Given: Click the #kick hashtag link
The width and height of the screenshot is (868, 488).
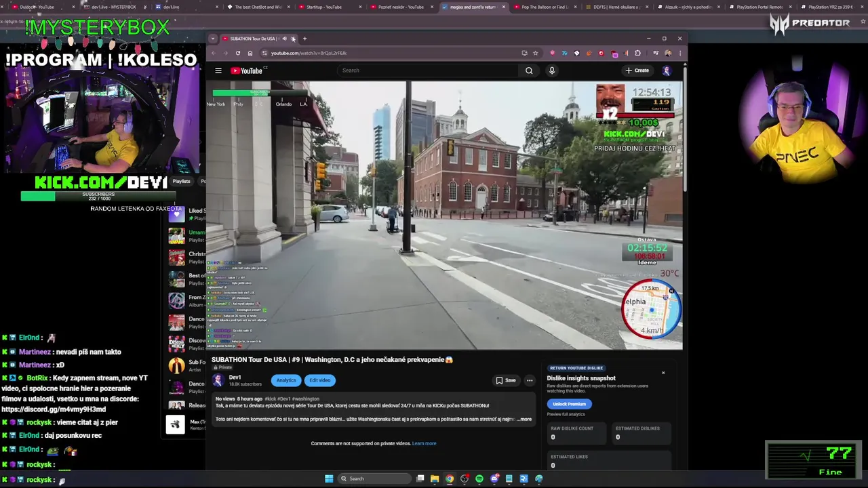Looking at the screenshot, I should (270, 399).
